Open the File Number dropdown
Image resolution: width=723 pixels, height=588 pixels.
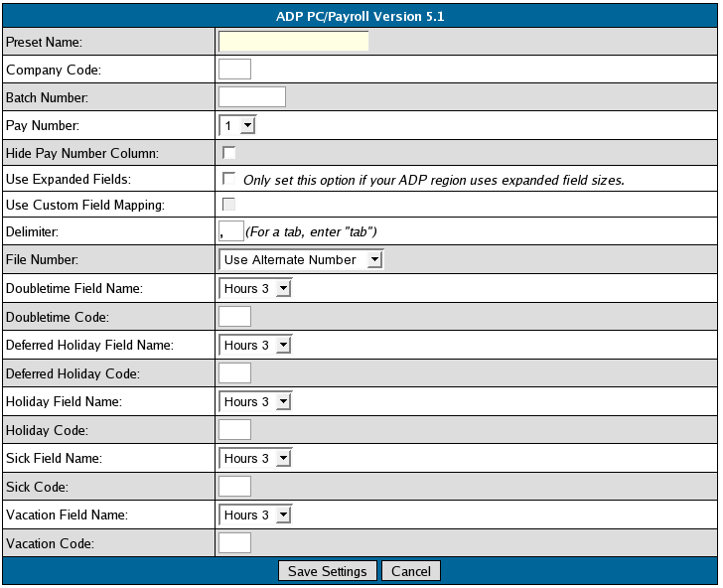[301, 259]
